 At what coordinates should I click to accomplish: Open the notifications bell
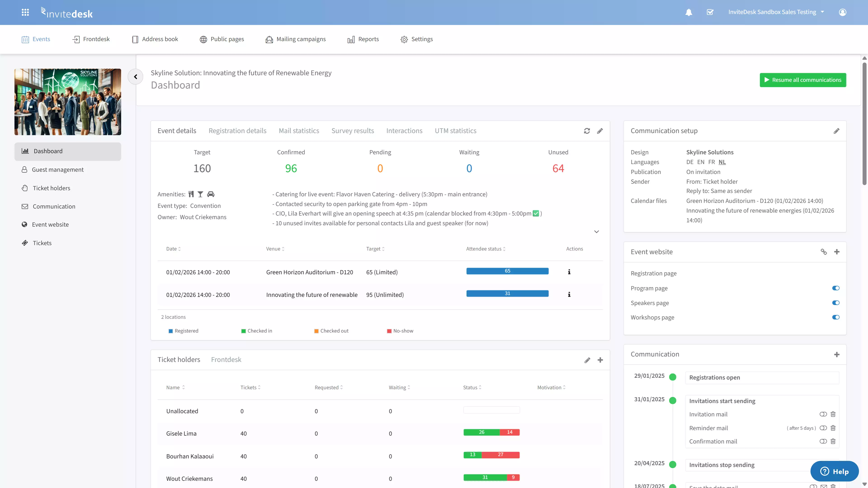(x=689, y=12)
